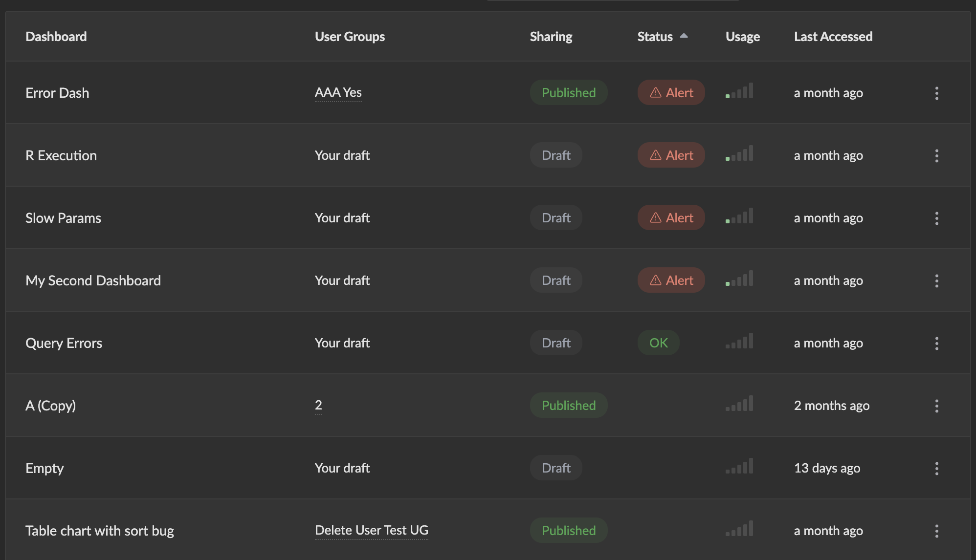Click the 13 days ago timestamp
Image resolution: width=976 pixels, height=560 pixels.
click(x=827, y=468)
